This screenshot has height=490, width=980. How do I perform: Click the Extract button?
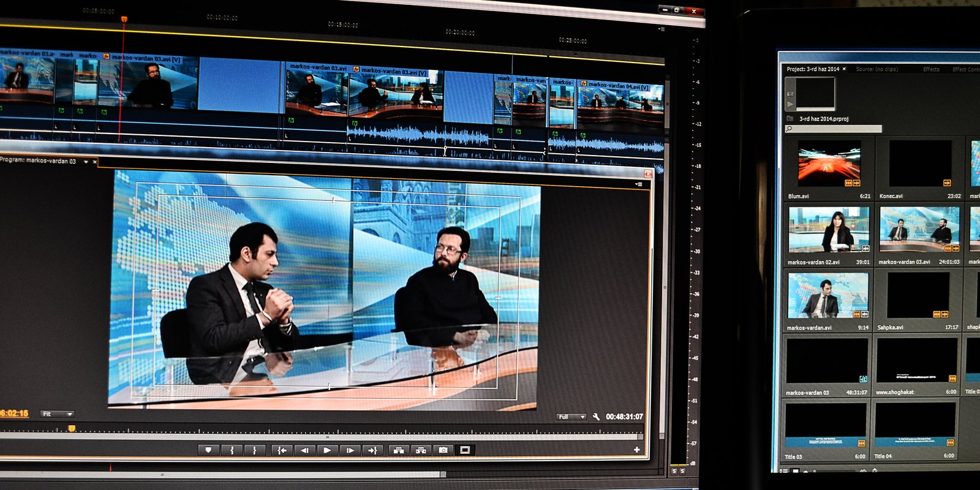click(421, 450)
